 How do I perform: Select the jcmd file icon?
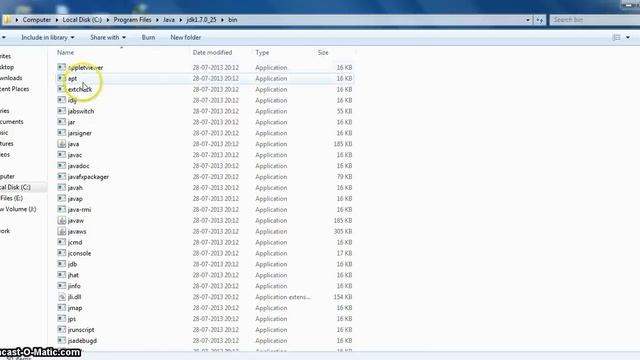point(62,242)
